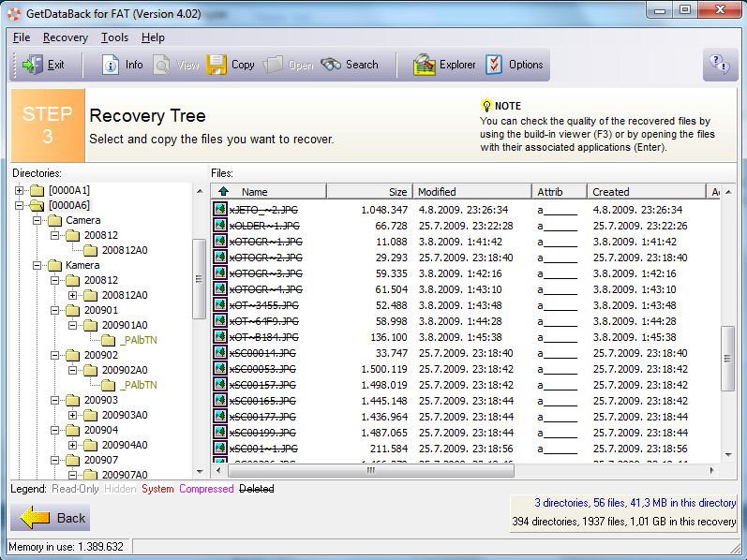Open the Recovery menu
Viewport: 747px width, 560px height.
point(66,37)
